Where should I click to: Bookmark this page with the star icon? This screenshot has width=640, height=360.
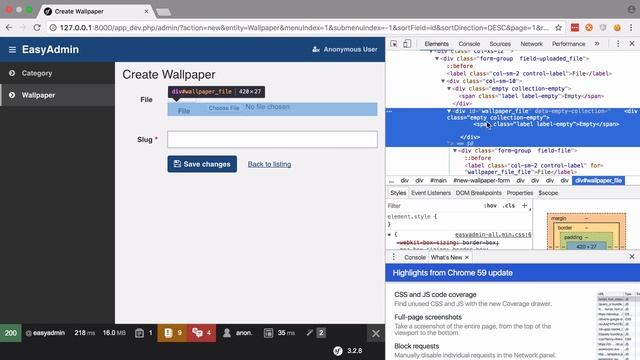click(558, 28)
